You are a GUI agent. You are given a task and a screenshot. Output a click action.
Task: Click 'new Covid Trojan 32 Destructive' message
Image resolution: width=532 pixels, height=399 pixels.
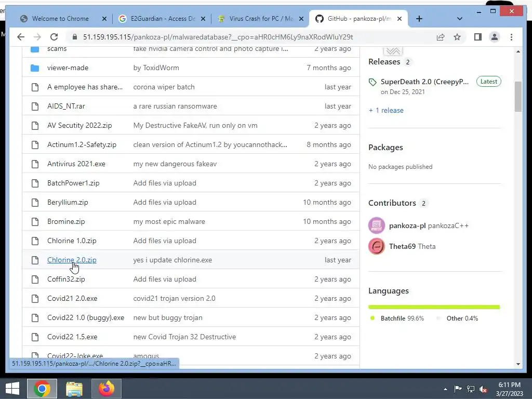[x=184, y=337]
